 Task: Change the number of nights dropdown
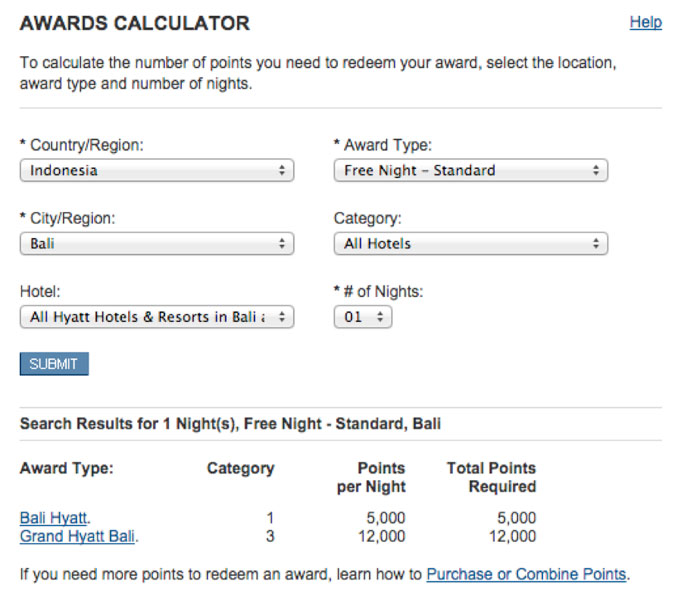click(x=363, y=317)
